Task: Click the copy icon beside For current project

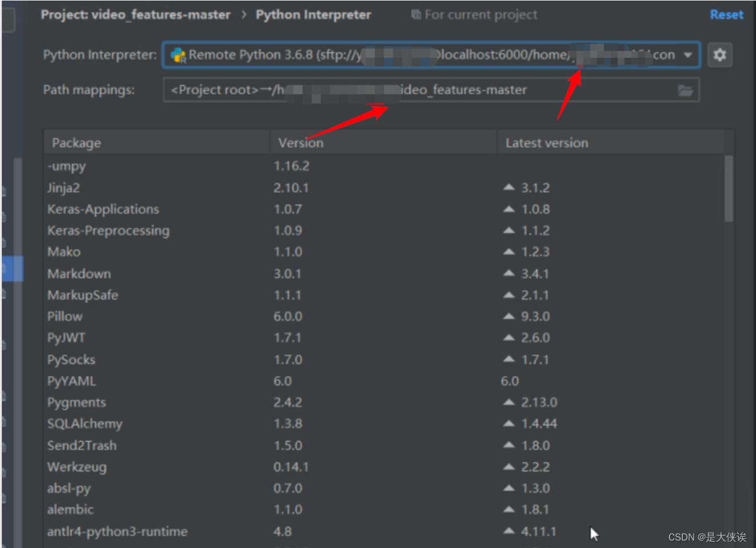Action: (x=416, y=15)
